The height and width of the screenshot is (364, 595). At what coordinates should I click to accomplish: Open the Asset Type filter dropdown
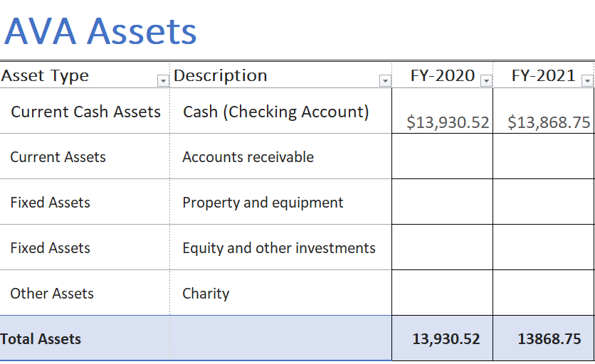pos(163,81)
